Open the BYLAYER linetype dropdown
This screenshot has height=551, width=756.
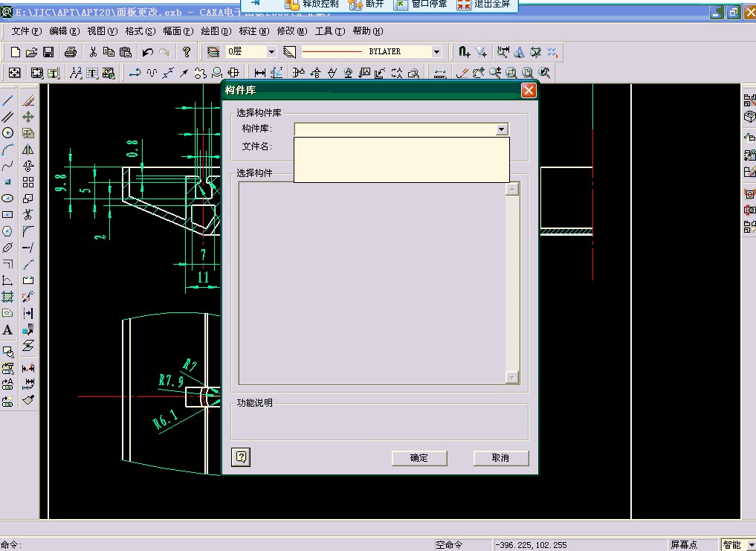436,52
